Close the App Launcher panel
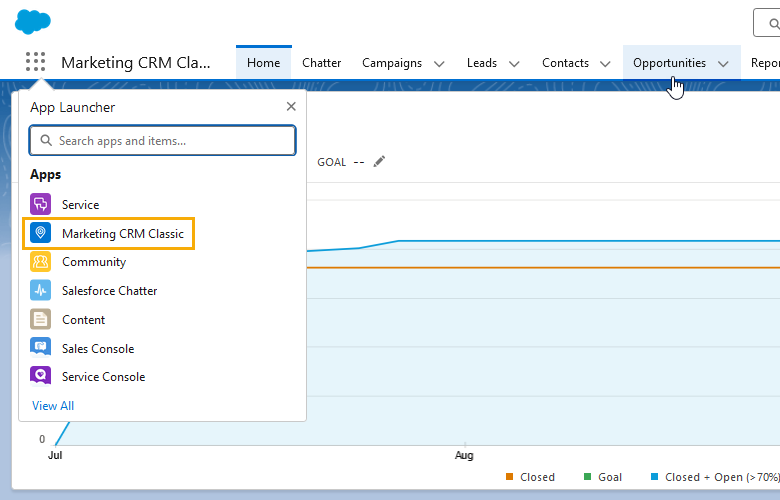This screenshot has height=500, width=780. [291, 106]
